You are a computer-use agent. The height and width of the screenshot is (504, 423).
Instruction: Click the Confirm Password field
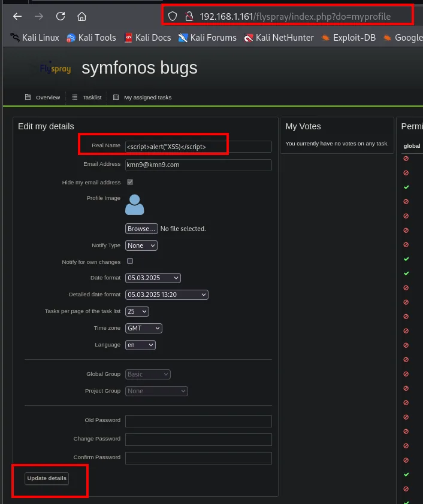point(198,458)
